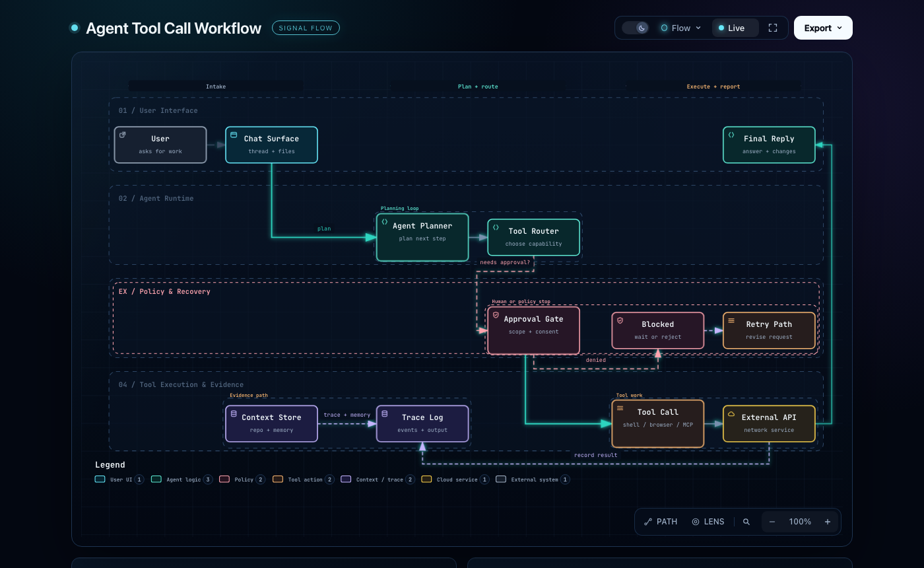Screen dimensions: 924x568
Task: Click the Final Reply code icon
Action: [731, 135]
